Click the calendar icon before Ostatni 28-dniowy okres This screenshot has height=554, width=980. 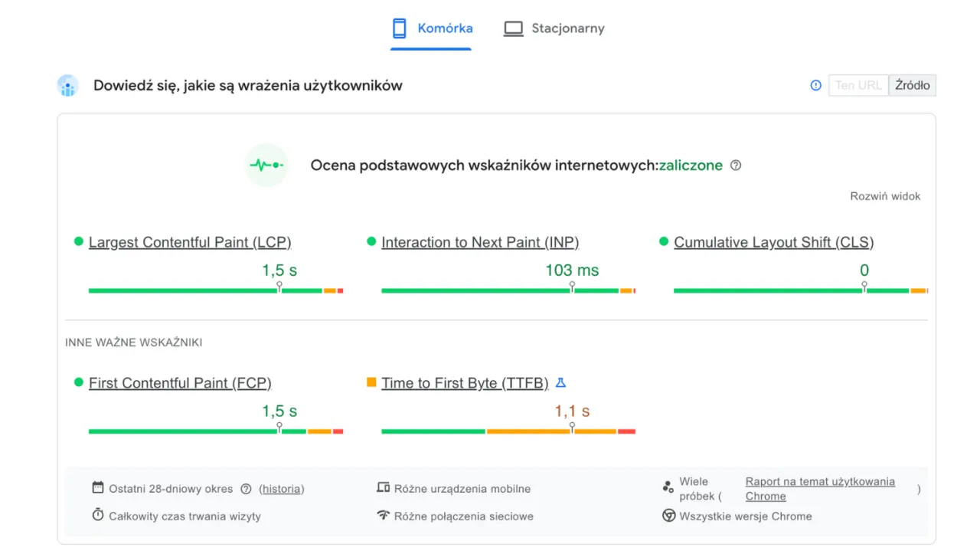pyautogui.click(x=98, y=488)
